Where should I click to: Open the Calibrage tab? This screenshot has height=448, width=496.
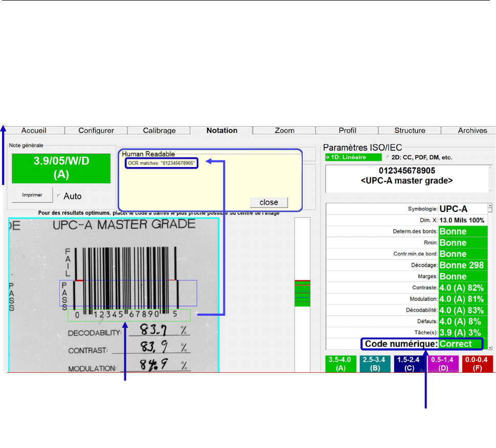pyautogui.click(x=159, y=130)
